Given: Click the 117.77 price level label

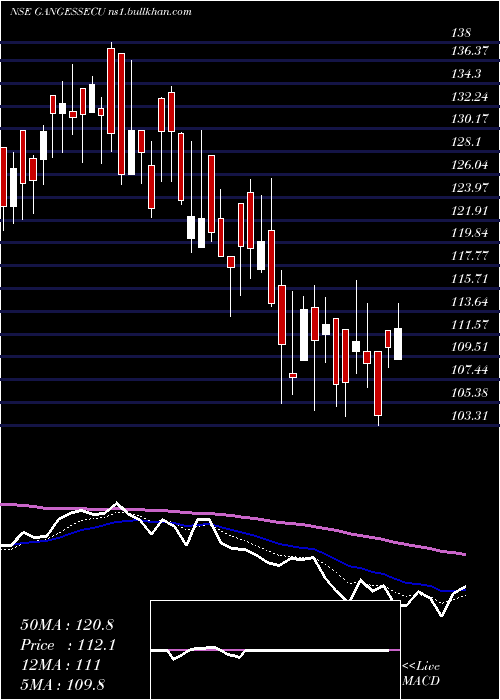Looking at the screenshot, I should [x=468, y=256].
